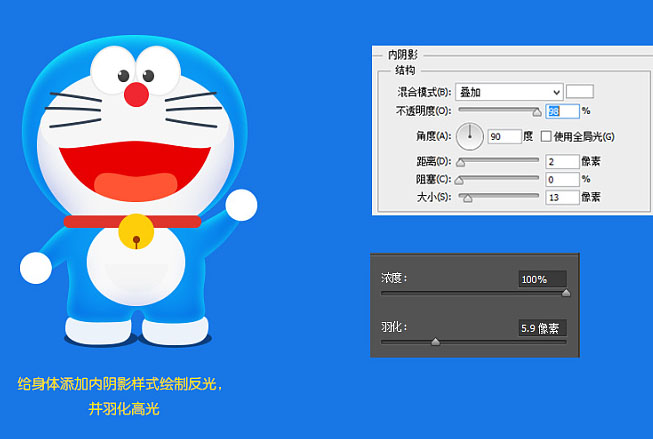The width and height of the screenshot is (653, 439).
Task: Click the 距离 distance field showing 2
Action: (562, 162)
